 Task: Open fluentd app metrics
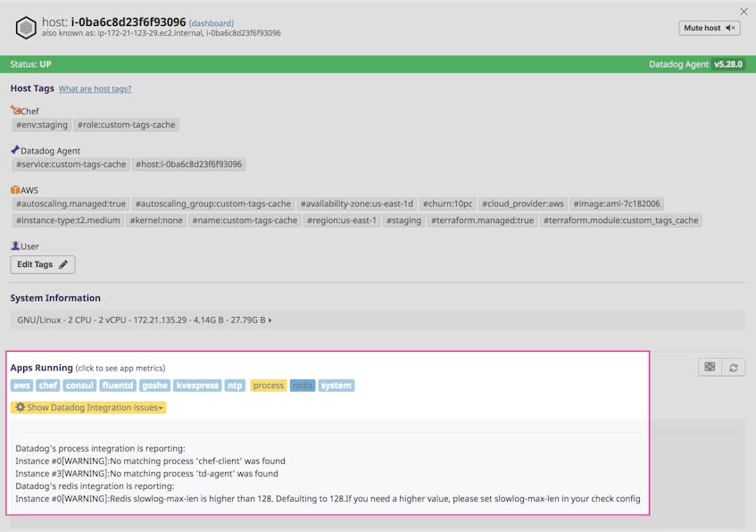point(118,386)
